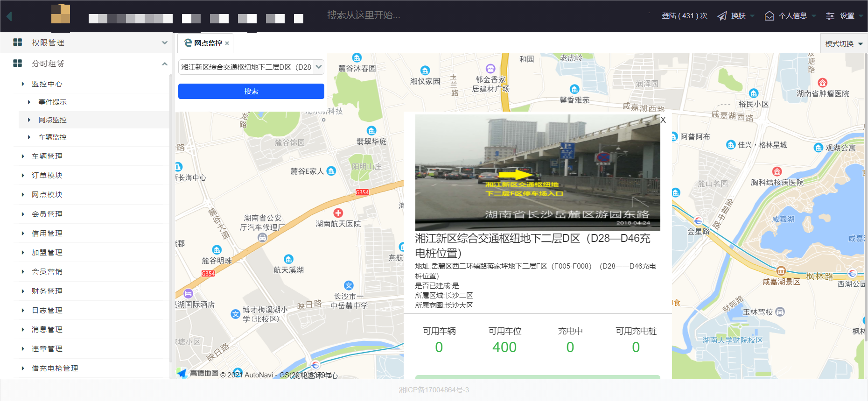
Task: Expand the 监控中心 tree node
Action: click(x=23, y=84)
